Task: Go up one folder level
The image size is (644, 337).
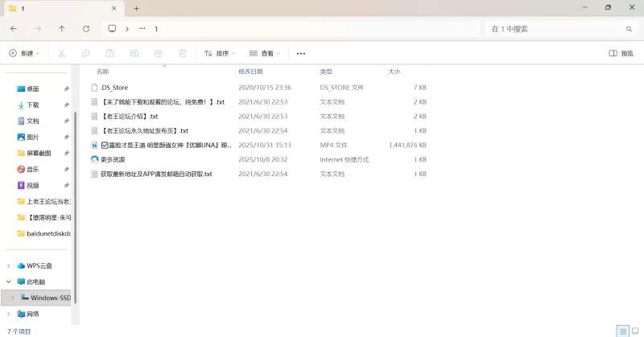Action: [62, 28]
